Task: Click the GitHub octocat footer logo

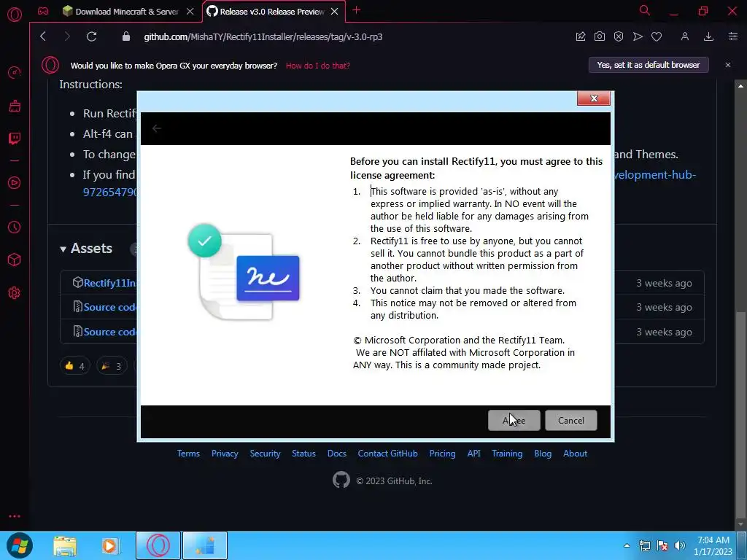Action: pos(341,480)
